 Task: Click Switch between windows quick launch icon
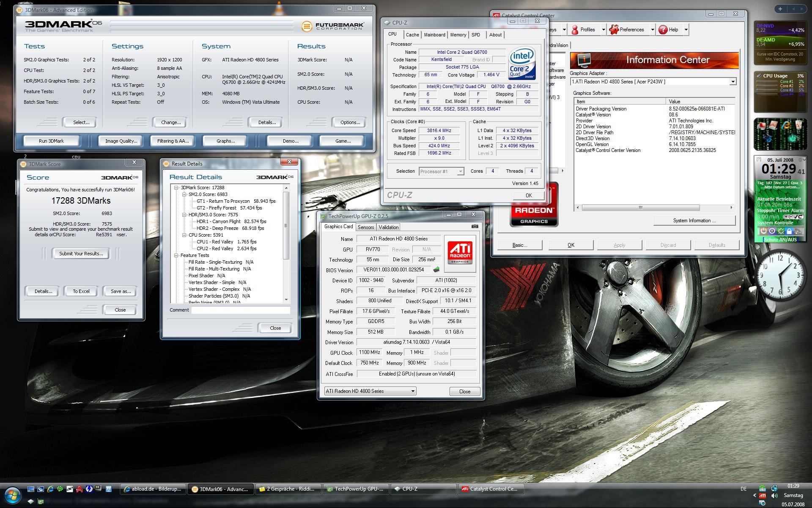[41, 489]
